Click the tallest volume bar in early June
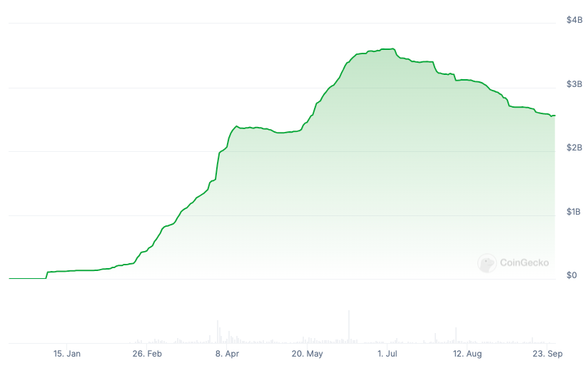The height and width of the screenshot is (368, 588). tap(349, 327)
